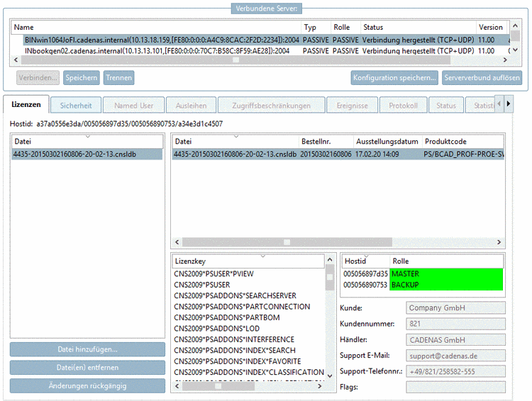
Task: Click the disabled Verbinden... button
Action: [x=38, y=78]
